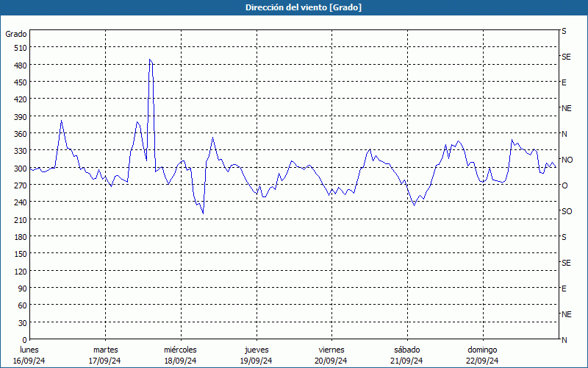Click the 'miércoles' day label

coord(180,350)
